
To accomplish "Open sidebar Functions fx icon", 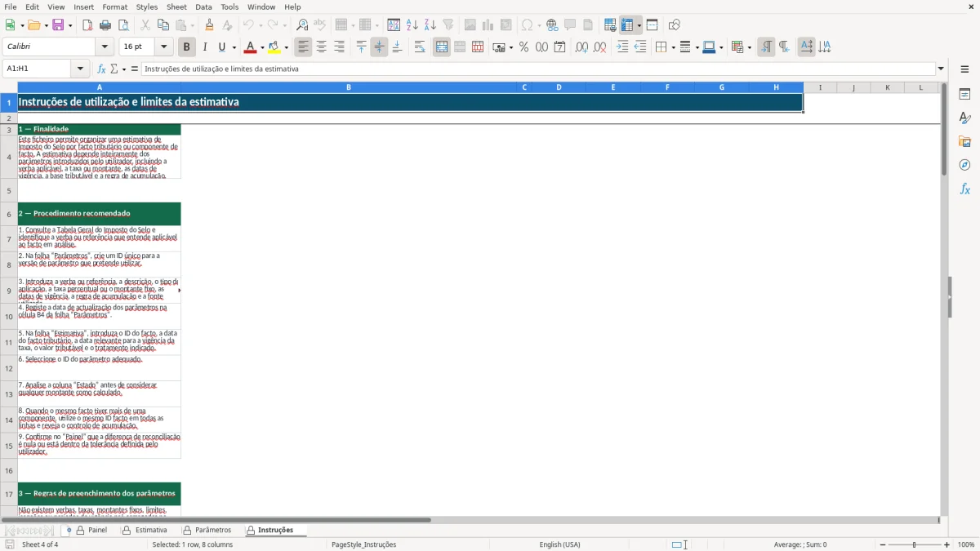I will (x=964, y=189).
